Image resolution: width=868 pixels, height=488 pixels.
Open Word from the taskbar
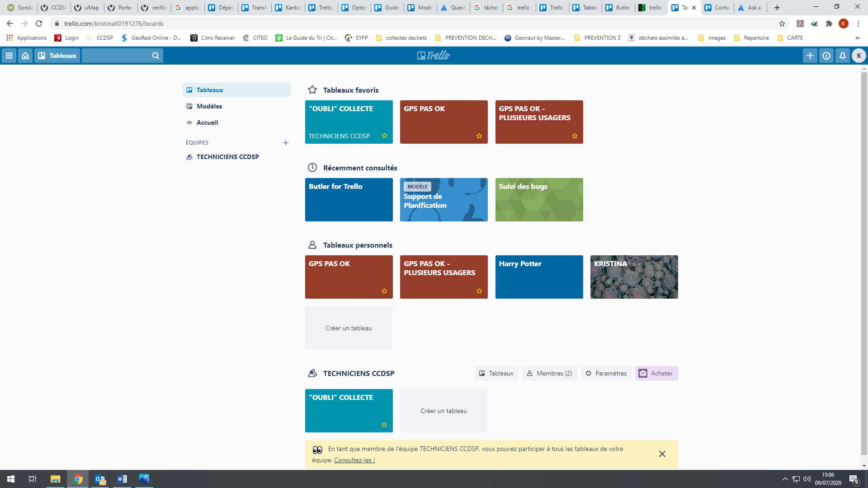122,479
